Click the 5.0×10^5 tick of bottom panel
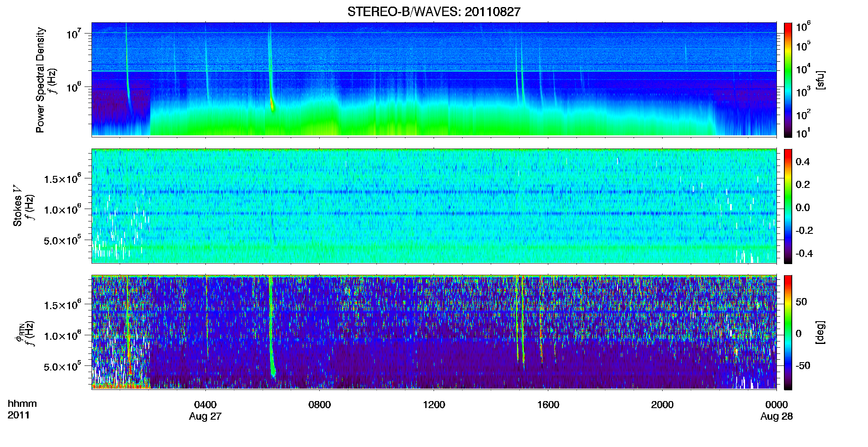This screenshot has width=868, height=447. [63, 367]
